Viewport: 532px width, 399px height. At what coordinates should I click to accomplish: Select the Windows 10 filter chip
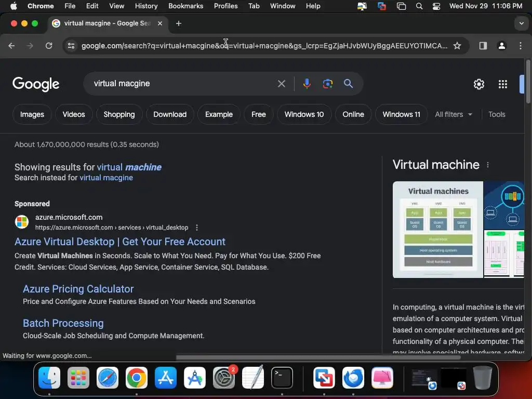coord(304,114)
